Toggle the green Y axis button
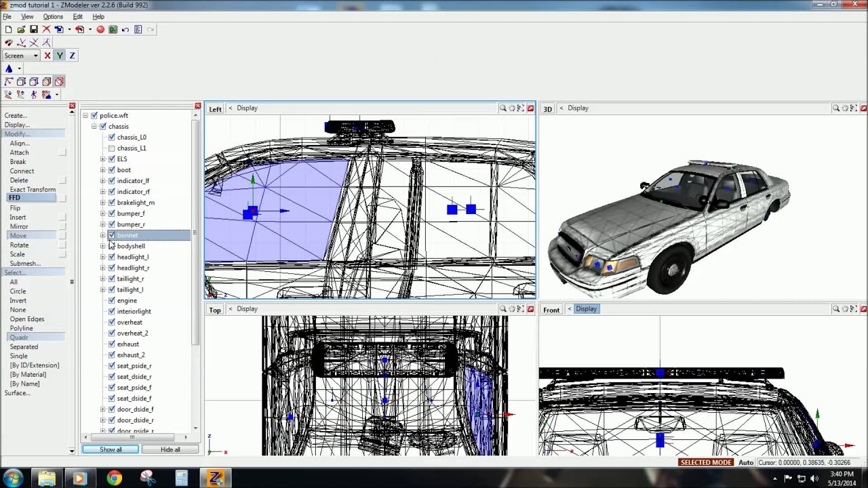 click(60, 56)
